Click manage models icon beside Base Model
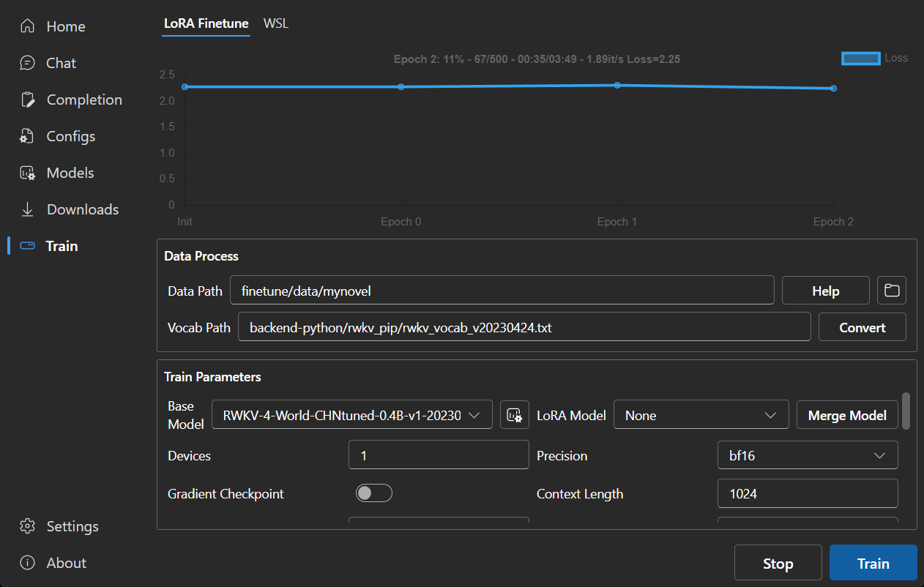This screenshot has width=924, height=587. tap(515, 415)
